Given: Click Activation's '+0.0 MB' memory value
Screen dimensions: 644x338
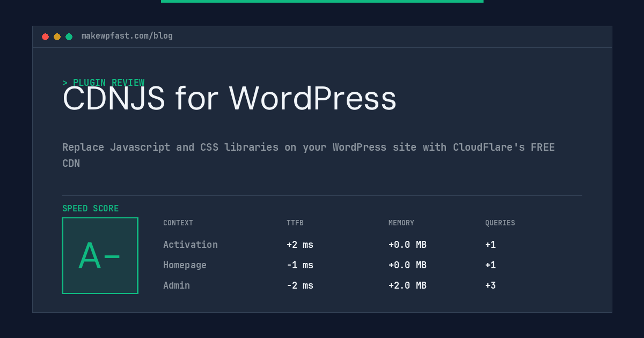Looking at the screenshot, I should click(x=407, y=245).
